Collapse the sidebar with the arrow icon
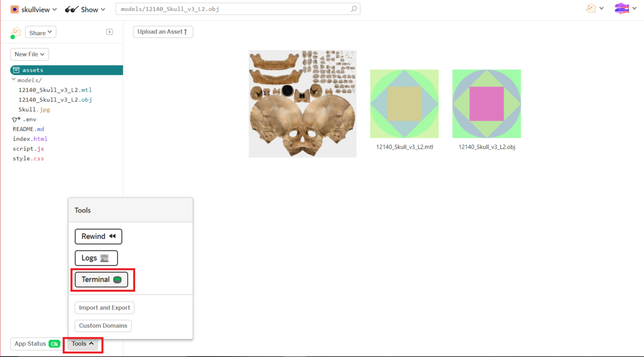 point(109,32)
